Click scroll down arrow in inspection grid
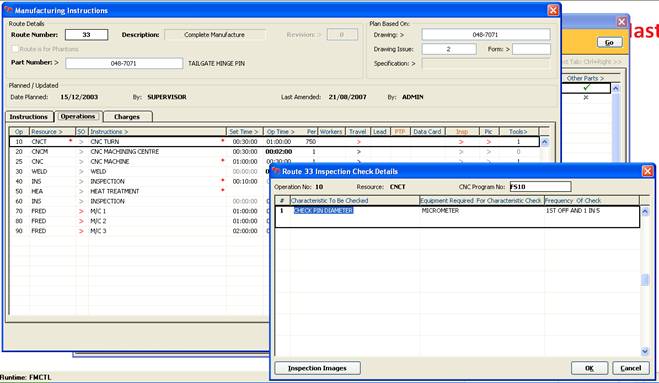Screen dimensions: 659x383 coord(645,351)
